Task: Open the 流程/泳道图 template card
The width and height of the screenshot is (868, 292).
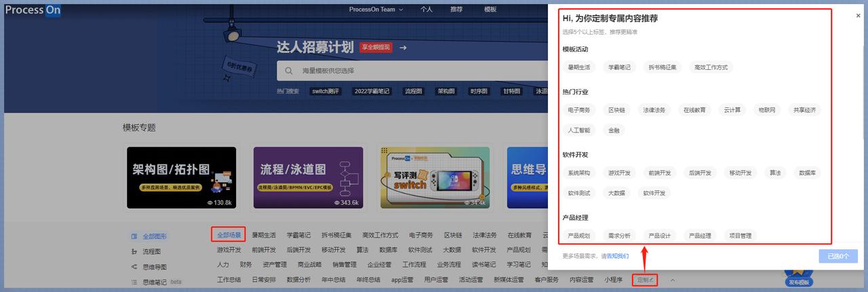Action: [308, 178]
